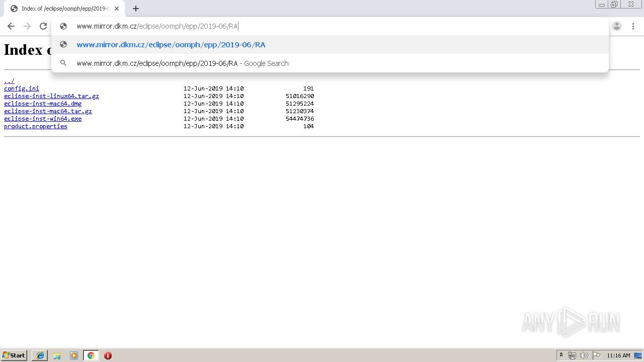Click Show desktop button
644x362 pixels.
click(638, 355)
